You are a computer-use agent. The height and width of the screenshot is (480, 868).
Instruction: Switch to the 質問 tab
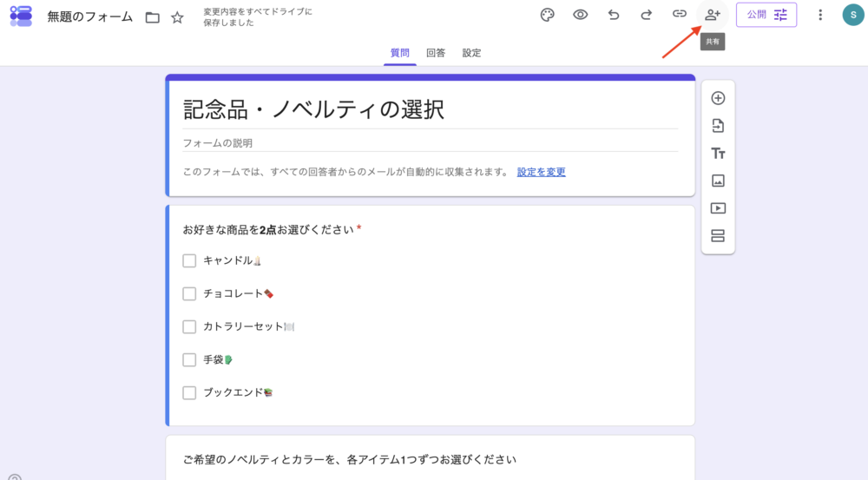point(399,53)
